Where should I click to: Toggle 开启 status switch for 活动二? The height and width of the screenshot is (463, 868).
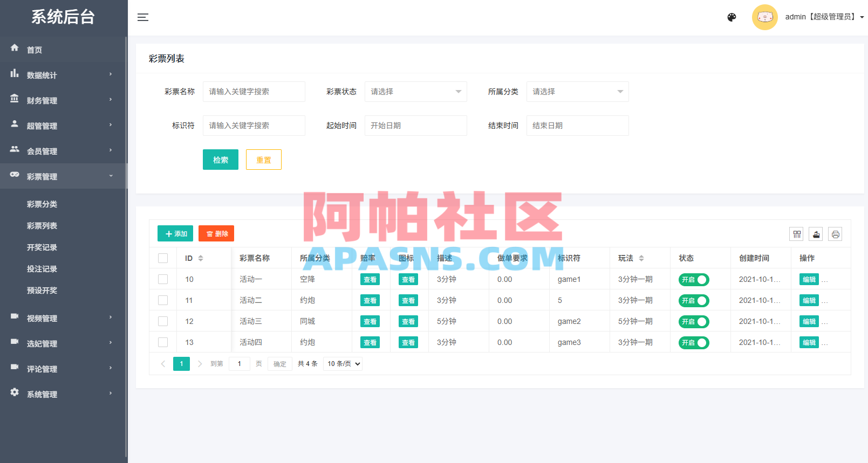click(694, 301)
